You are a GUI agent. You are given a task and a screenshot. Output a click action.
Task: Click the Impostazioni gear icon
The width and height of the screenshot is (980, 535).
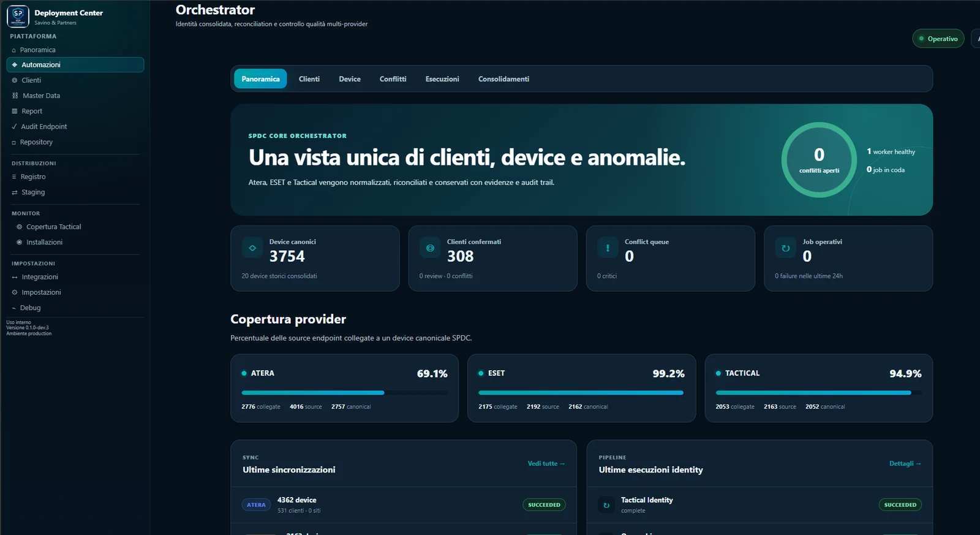15,292
